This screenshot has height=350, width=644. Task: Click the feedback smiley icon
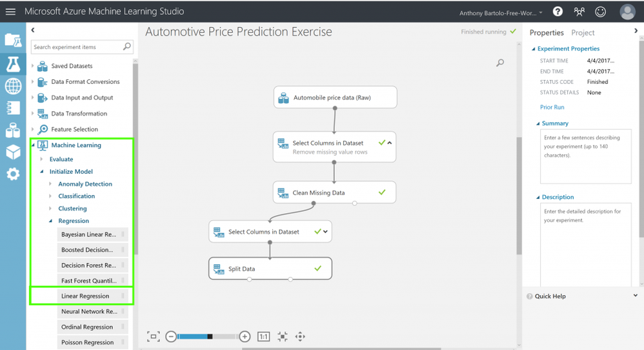pyautogui.click(x=601, y=12)
